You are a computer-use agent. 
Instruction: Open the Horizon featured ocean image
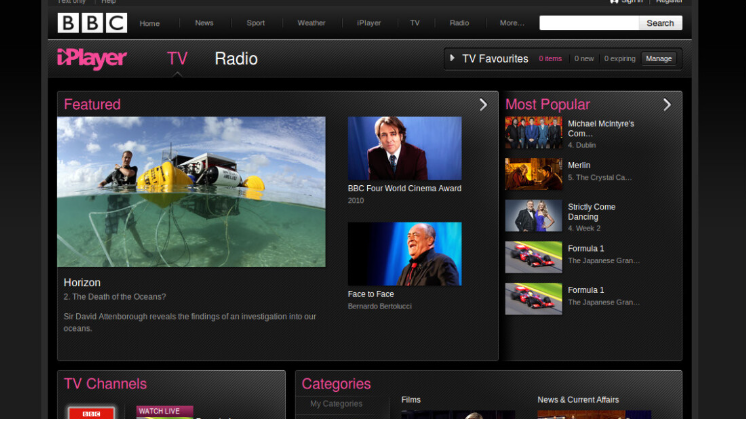pos(191,192)
